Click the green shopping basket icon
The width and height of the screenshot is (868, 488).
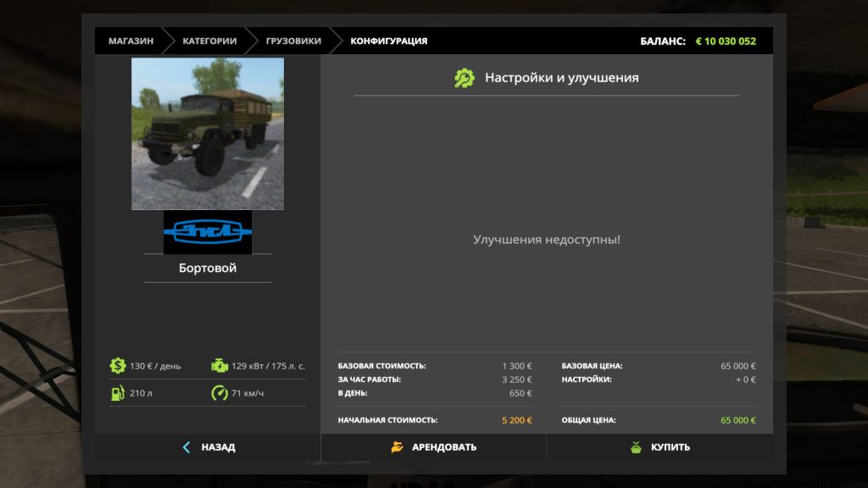636,447
